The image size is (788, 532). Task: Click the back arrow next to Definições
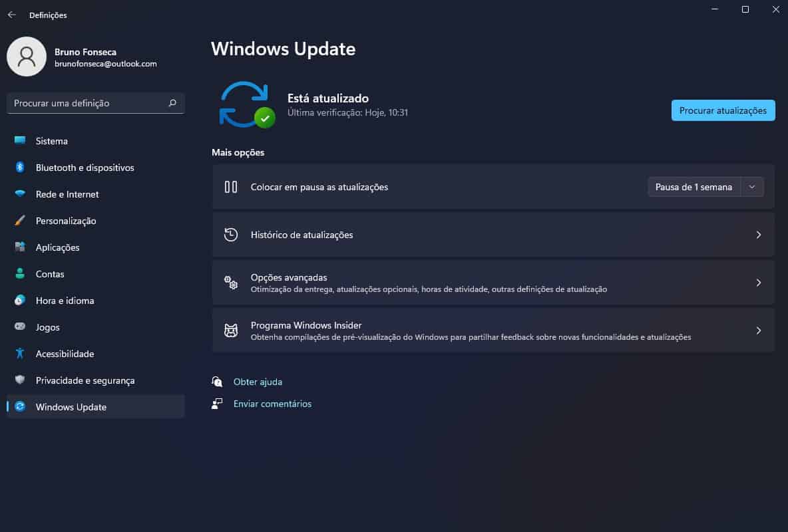(11, 15)
